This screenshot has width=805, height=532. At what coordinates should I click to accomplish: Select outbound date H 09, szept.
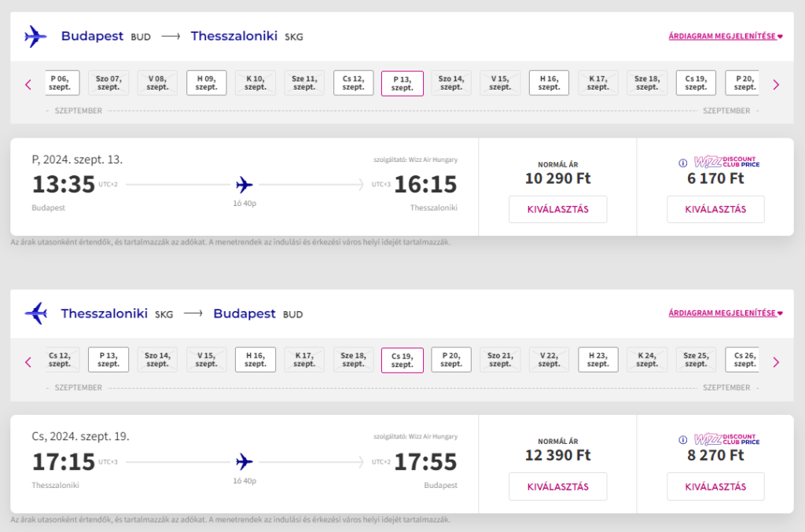click(x=207, y=83)
